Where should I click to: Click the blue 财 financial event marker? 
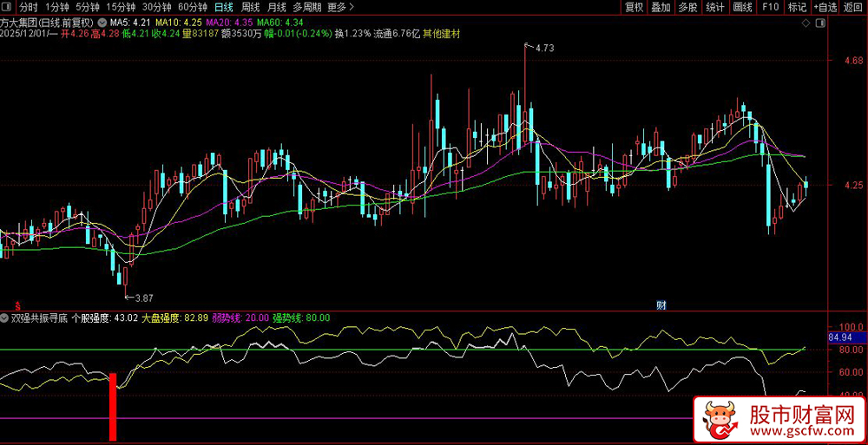[x=660, y=304]
